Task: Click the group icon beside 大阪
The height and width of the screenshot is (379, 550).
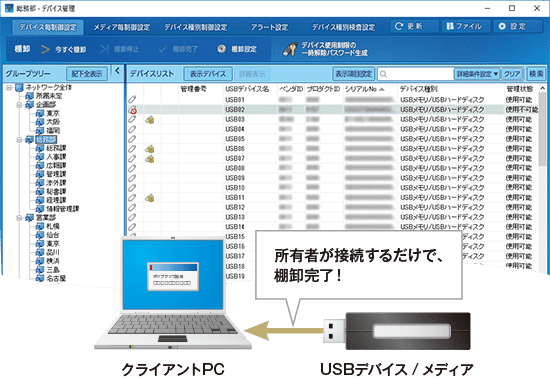Action: point(40,122)
